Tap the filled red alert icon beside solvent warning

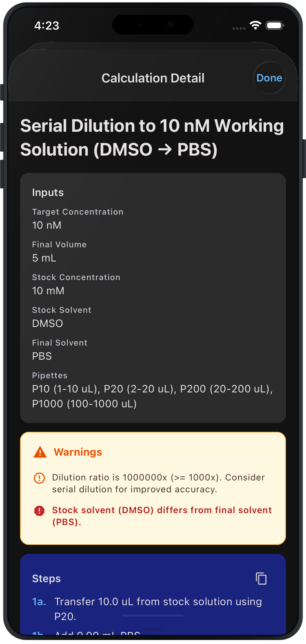click(39, 511)
